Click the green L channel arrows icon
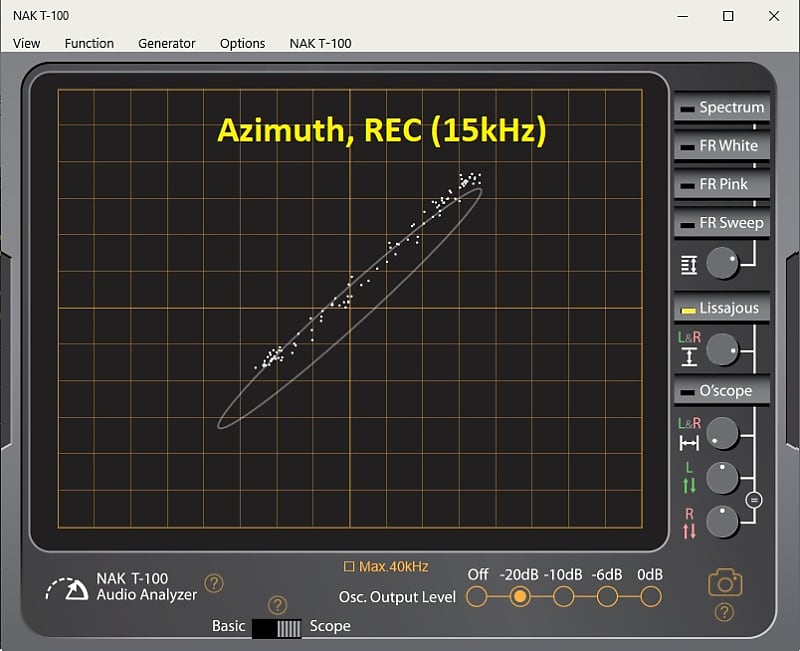800x651 pixels. (689, 485)
